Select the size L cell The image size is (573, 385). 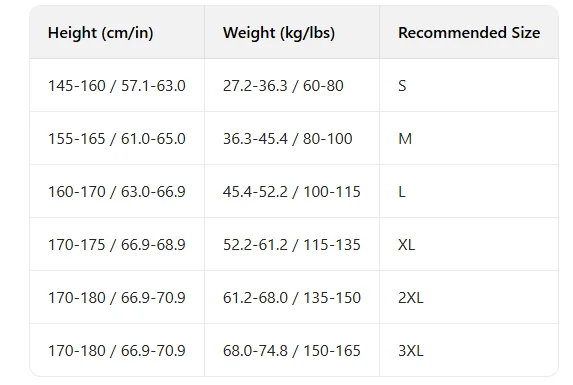click(x=469, y=191)
